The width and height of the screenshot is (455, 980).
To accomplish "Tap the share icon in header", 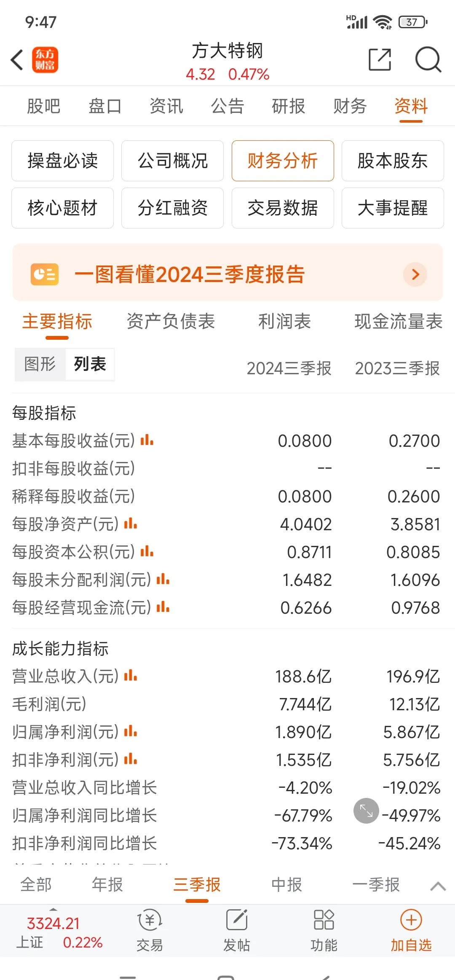I will (380, 59).
